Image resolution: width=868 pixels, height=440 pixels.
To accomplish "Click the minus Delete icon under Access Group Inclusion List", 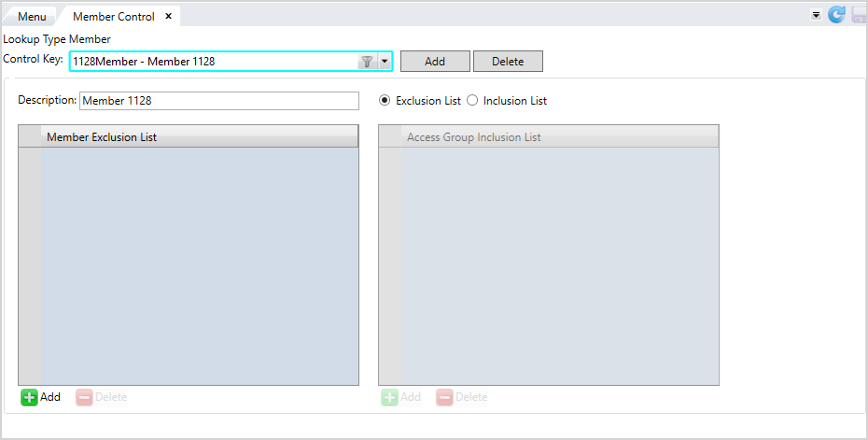I will tap(444, 397).
